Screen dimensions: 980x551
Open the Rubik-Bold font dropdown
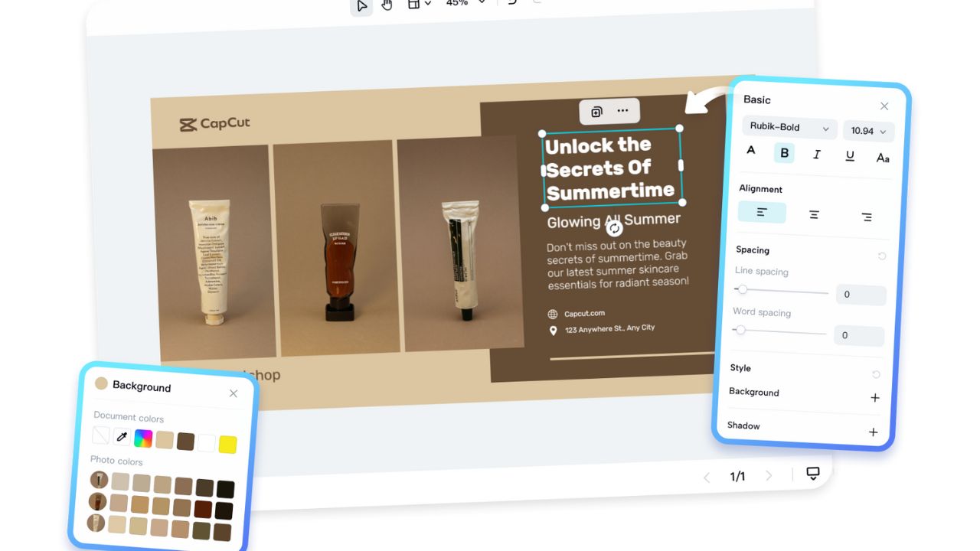click(789, 128)
